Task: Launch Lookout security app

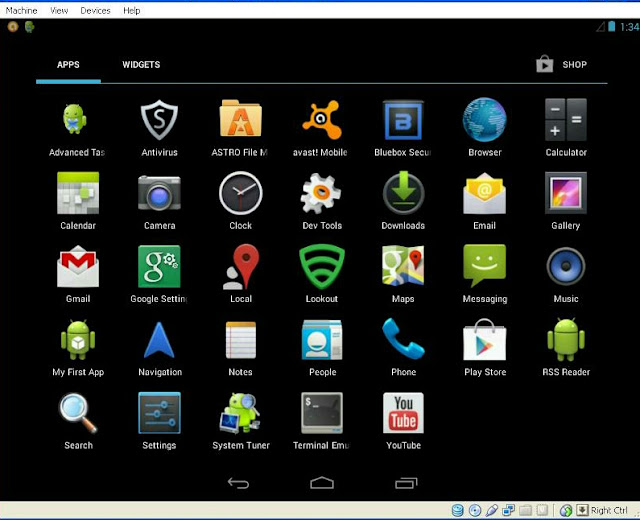Action: coord(322,274)
